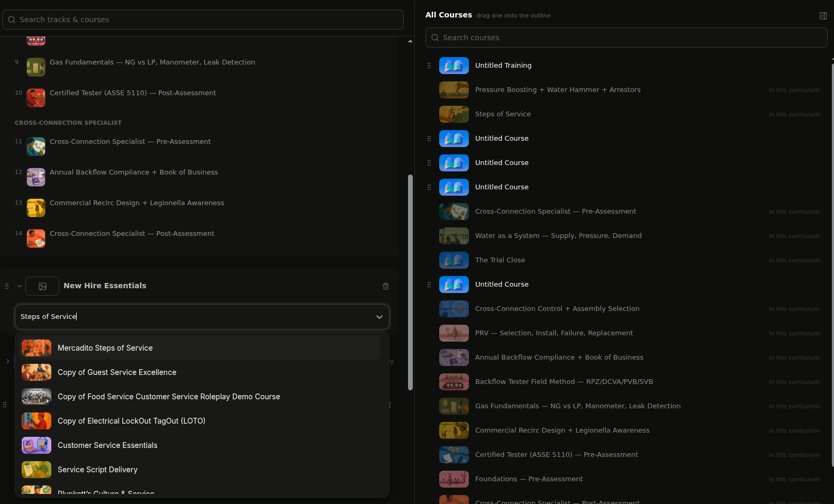This screenshot has height=504, width=834.
Task: Click Certified Tester Pre-Assessment in All Courses
Action: click(557, 455)
